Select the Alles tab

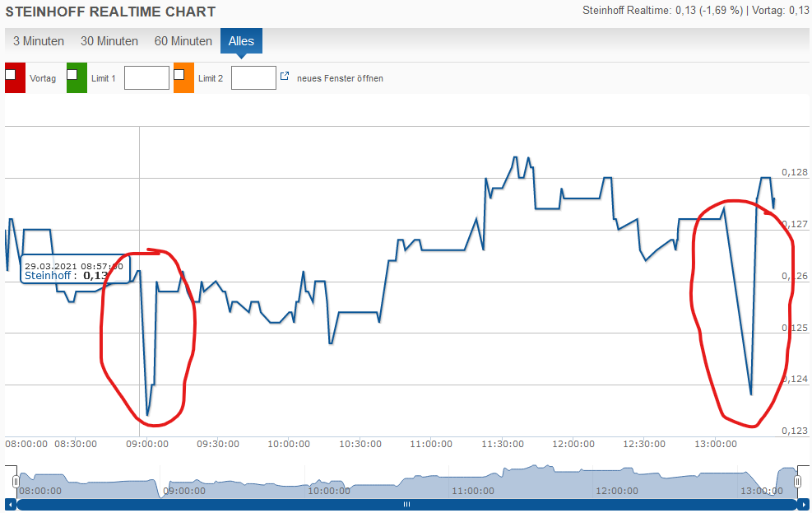(241, 41)
